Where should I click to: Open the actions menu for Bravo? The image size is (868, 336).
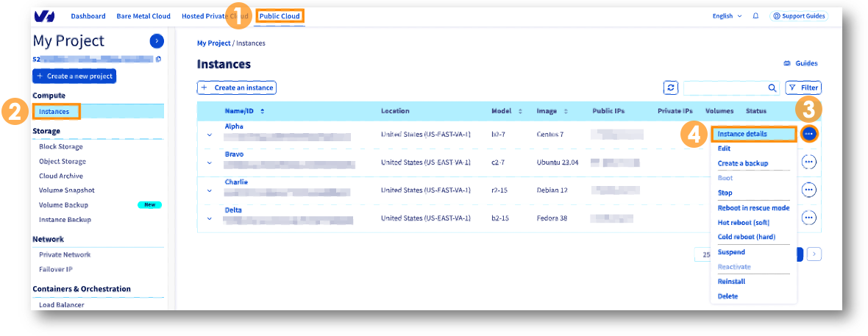[808, 162]
